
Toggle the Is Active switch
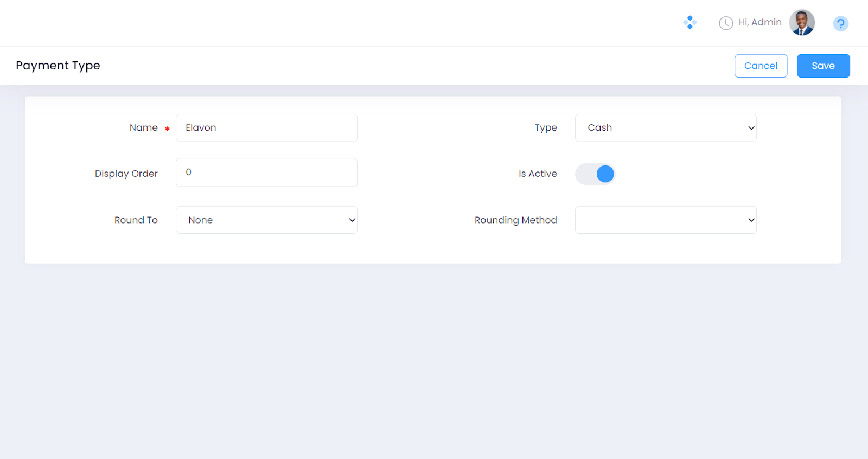tap(595, 174)
